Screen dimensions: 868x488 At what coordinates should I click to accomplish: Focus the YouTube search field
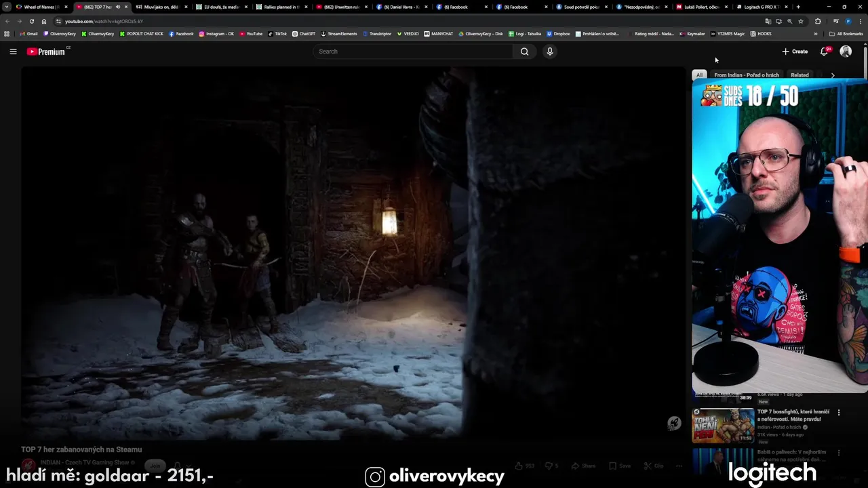click(x=412, y=52)
